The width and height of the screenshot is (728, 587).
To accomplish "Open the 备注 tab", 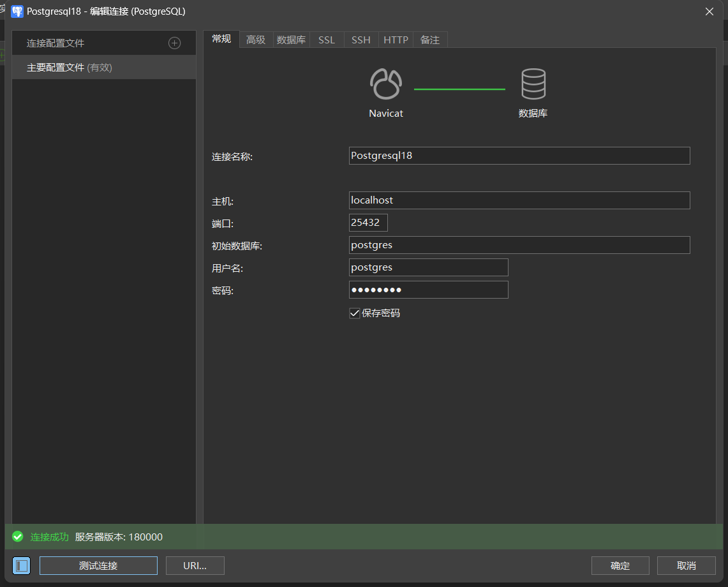I will (x=430, y=40).
